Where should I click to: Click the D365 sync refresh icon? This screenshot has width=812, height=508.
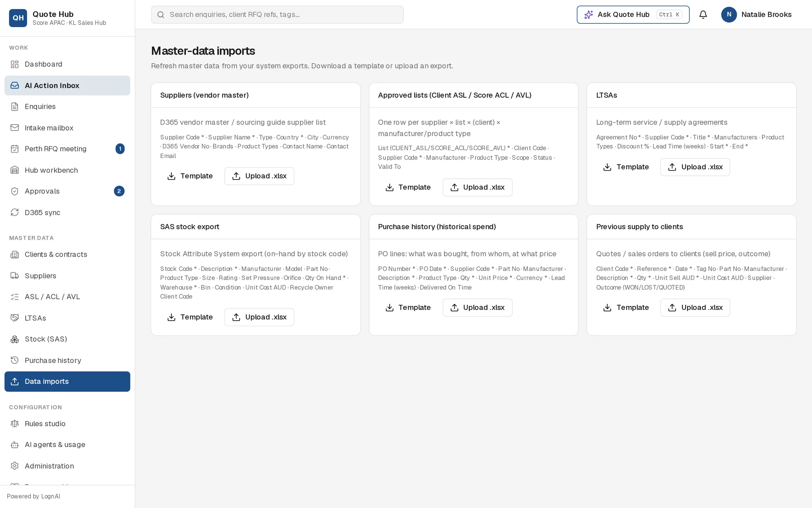[x=15, y=212]
